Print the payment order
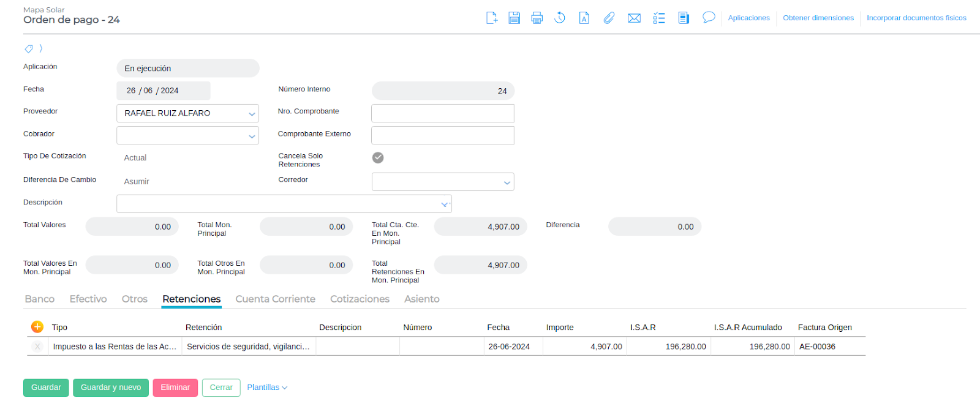Viewport: 980px width, 420px height. click(537, 18)
